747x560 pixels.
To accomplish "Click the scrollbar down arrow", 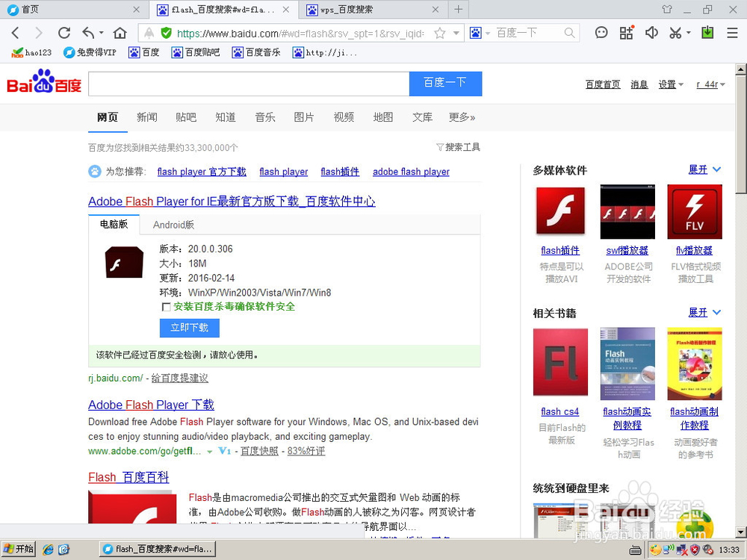I will (x=741, y=532).
